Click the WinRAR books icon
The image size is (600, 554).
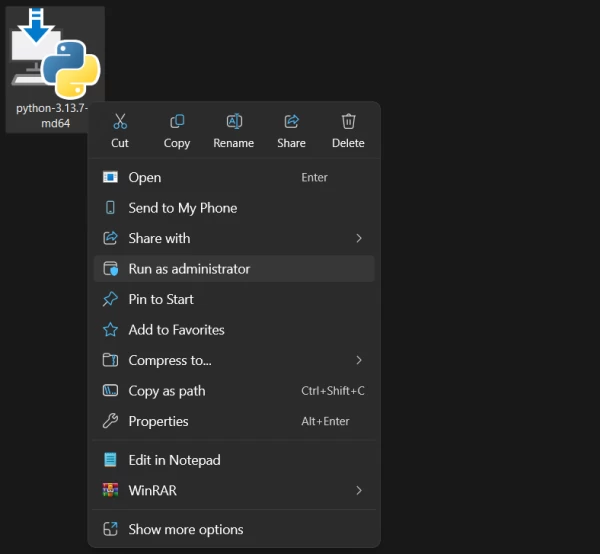coord(110,491)
